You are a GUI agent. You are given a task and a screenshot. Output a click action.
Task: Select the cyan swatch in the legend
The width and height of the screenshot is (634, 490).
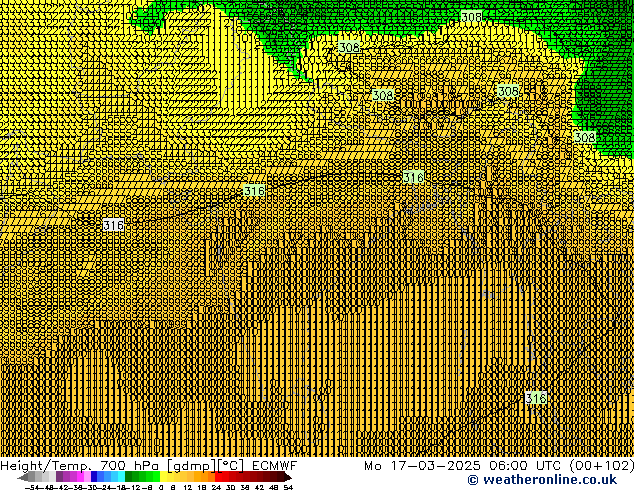(121, 477)
